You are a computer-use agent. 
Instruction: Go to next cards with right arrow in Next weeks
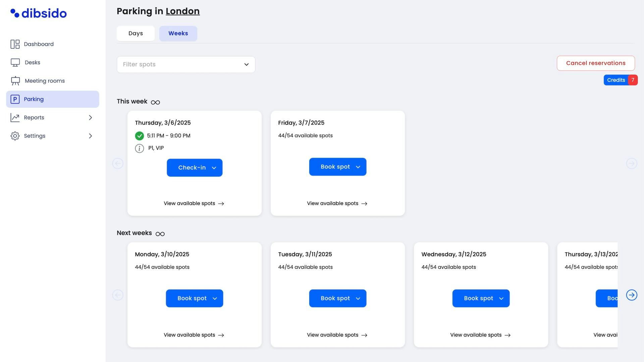click(632, 295)
